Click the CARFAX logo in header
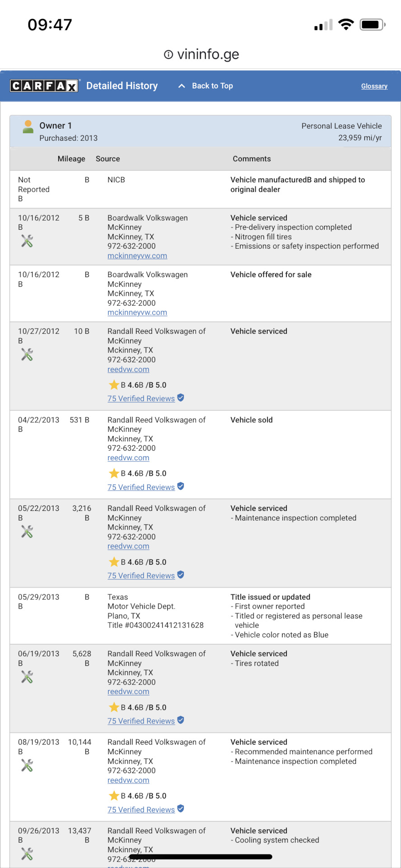This screenshot has height=868, width=401. click(45, 86)
